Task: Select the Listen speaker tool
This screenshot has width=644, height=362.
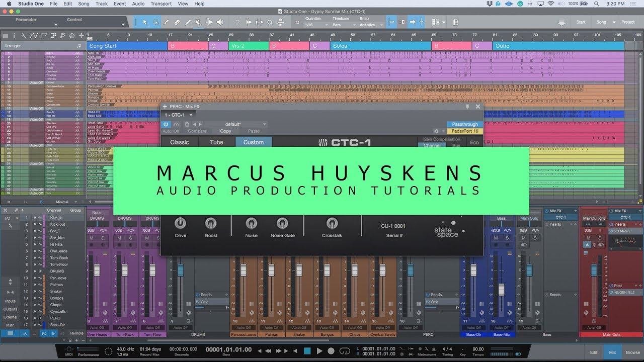Action: pos(220,22)
